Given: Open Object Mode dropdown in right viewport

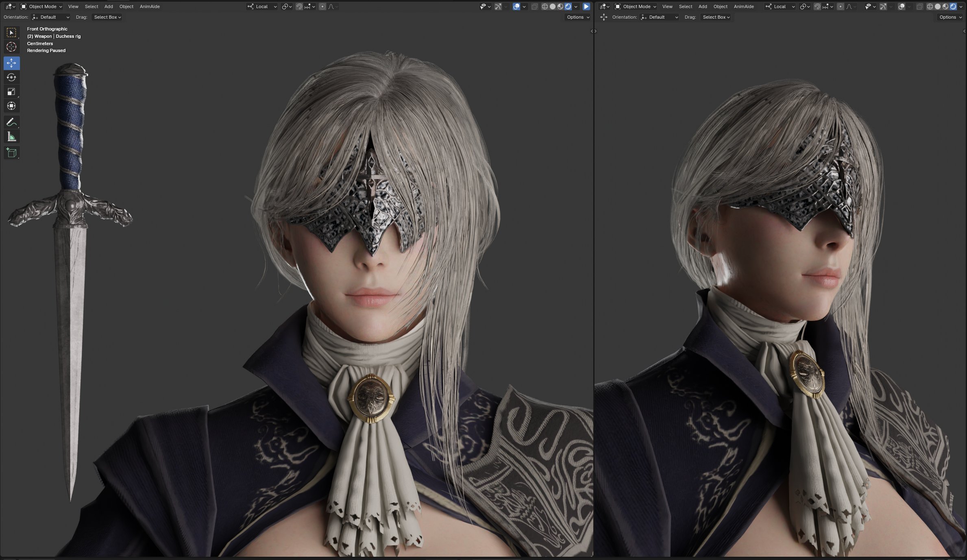Looking at the screenshot, I should click(x=636, y=7).
